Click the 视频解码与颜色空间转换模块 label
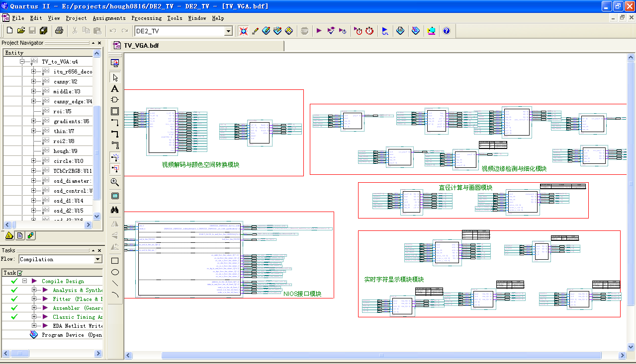The height and width of the screenshot is (364, 636). [200, 165]
